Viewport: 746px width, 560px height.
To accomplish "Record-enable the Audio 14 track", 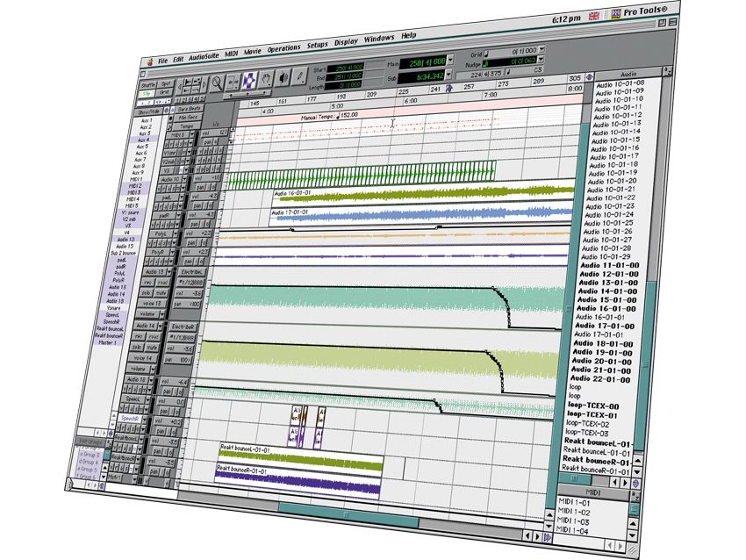I will [138, 338].
